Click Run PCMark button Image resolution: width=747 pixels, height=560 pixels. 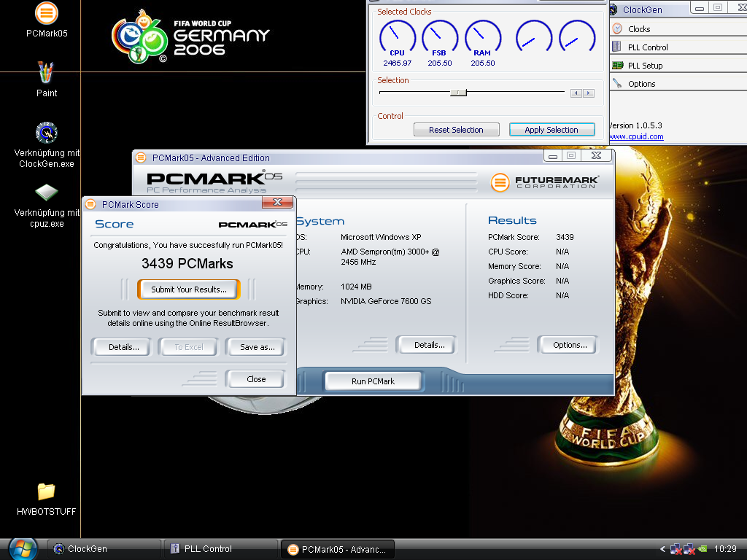(x=373, y=381)
